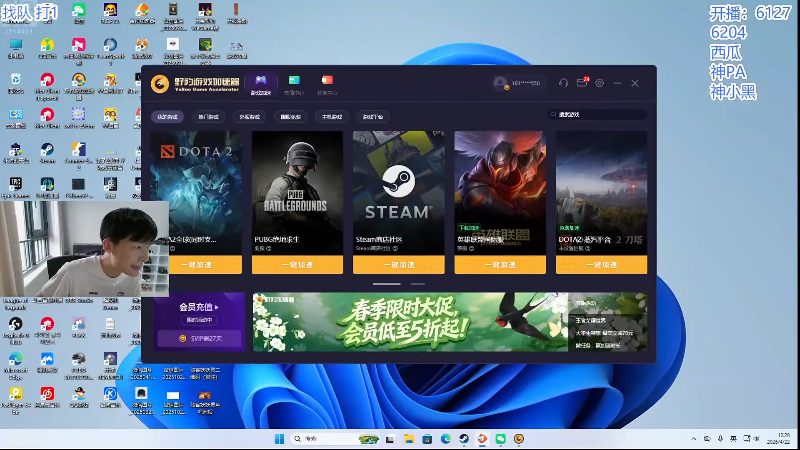Screen dimensions: 800x450
Task: Open the Microsoft Edge desktop shortcut
Action: [16, 364]
